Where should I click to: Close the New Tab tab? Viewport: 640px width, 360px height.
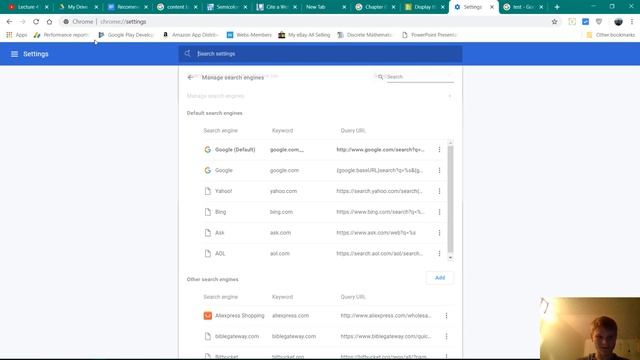[344, 7]
